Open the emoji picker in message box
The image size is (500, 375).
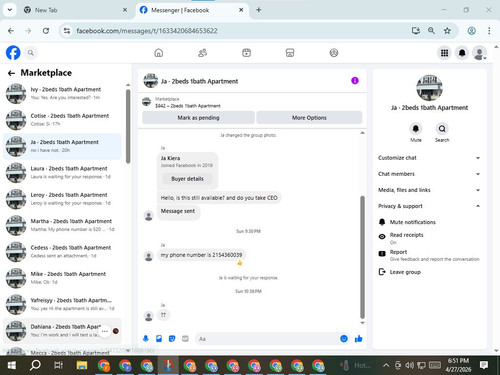click(344, 339)
